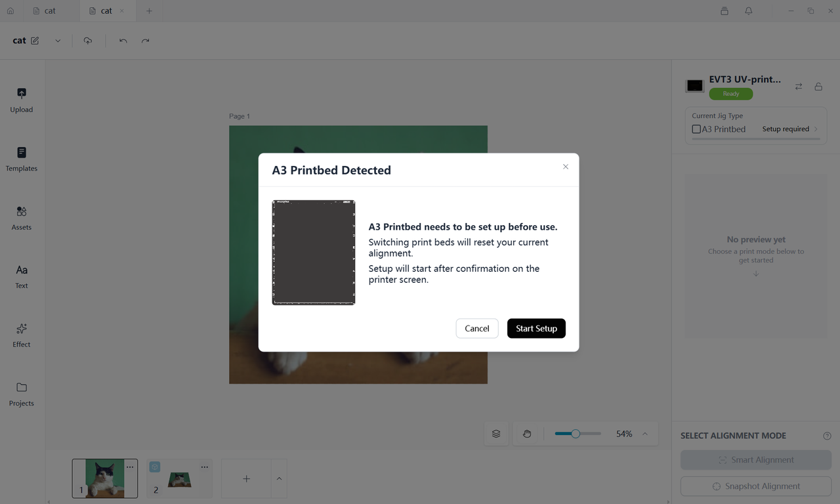
Task: Open alignment mode help
Action: 827,436
